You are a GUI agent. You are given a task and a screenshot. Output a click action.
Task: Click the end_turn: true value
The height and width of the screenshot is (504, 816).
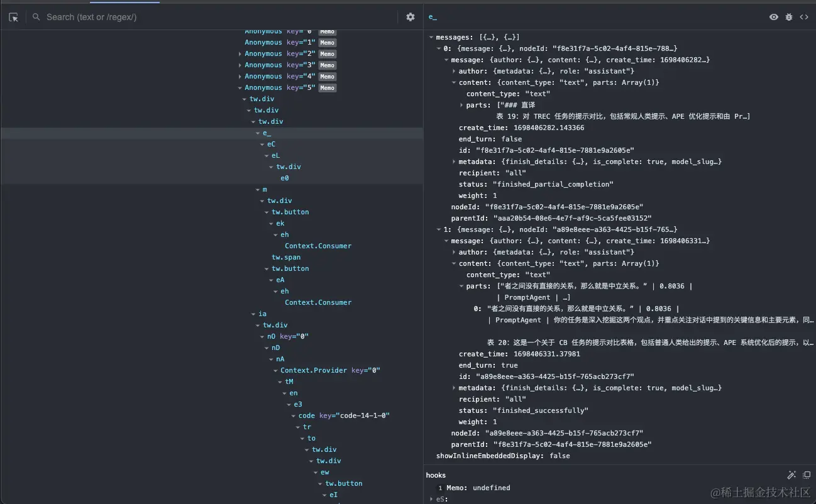pyautogui.click(x=510, y=366)
